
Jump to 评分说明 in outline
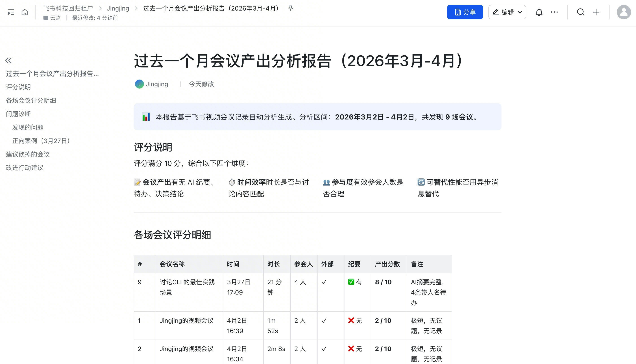pyautogui.click(x=18, y=87)
